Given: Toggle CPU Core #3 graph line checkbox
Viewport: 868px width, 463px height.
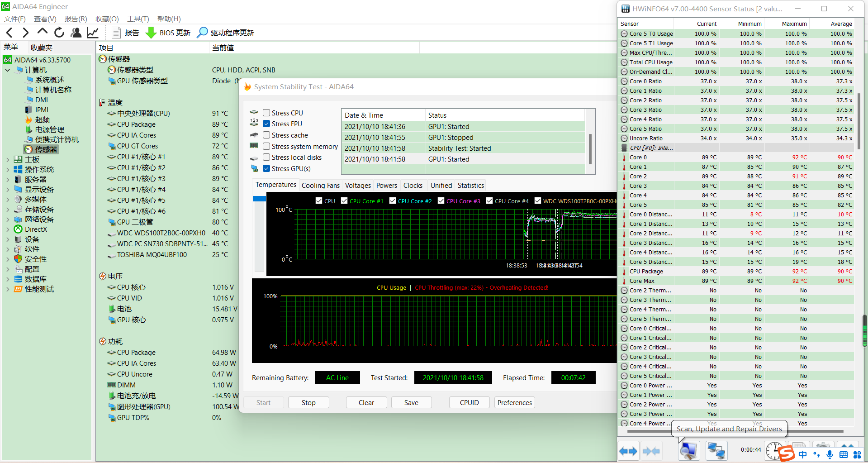Looking at the screenshot, I should point(441,200).
